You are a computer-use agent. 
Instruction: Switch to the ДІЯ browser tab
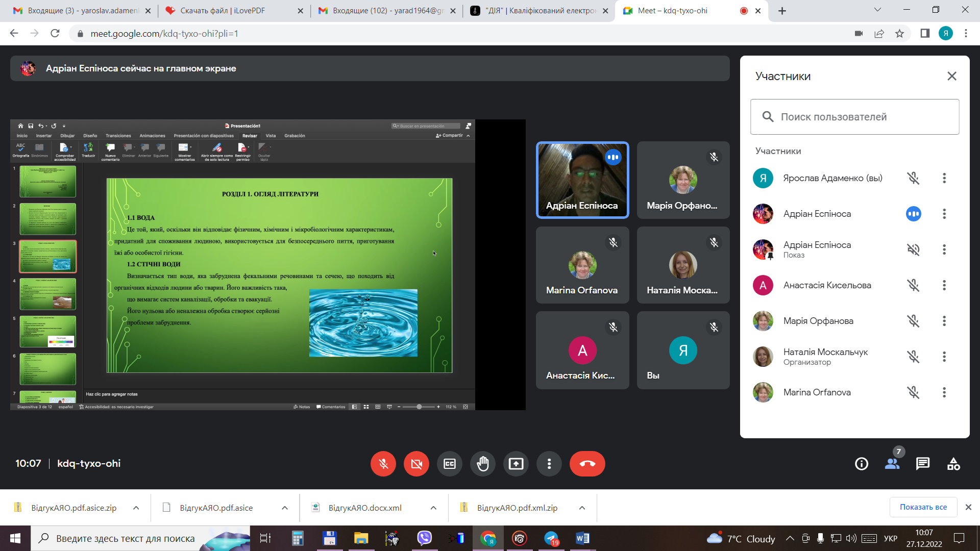tap(538, 11)
